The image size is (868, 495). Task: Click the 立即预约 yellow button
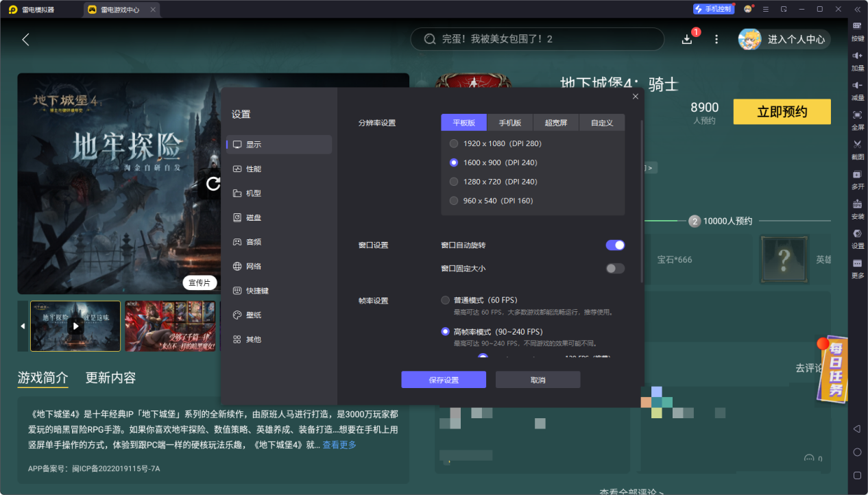782,112
